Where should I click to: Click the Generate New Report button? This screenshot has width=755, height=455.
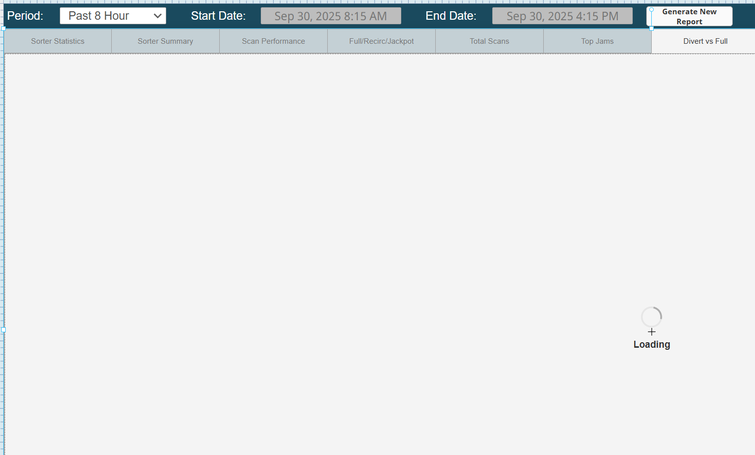tap(689, 16)
